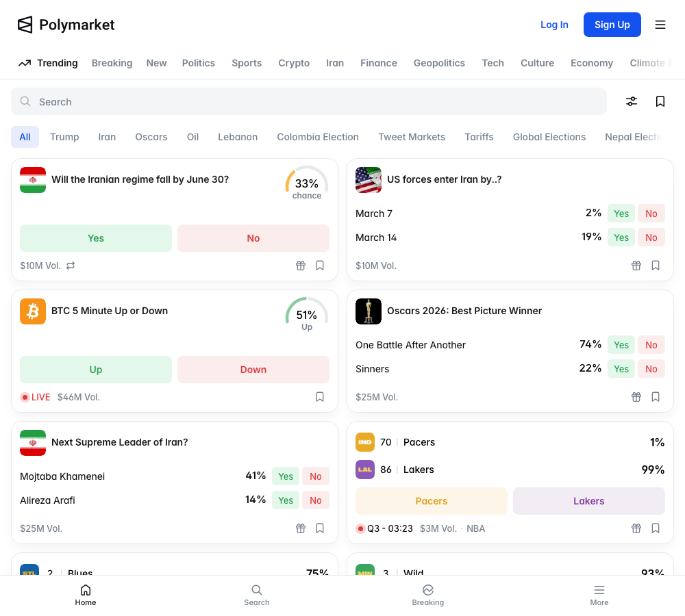
Task: Select the Oscars filter chip
Action: tap(151, 137)
